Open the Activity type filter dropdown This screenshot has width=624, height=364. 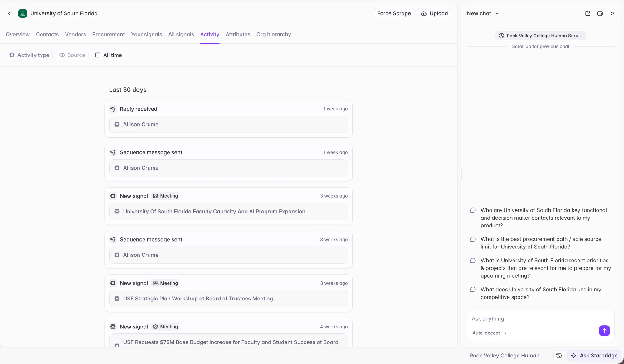pyautogui.click(x=29, y=55)
